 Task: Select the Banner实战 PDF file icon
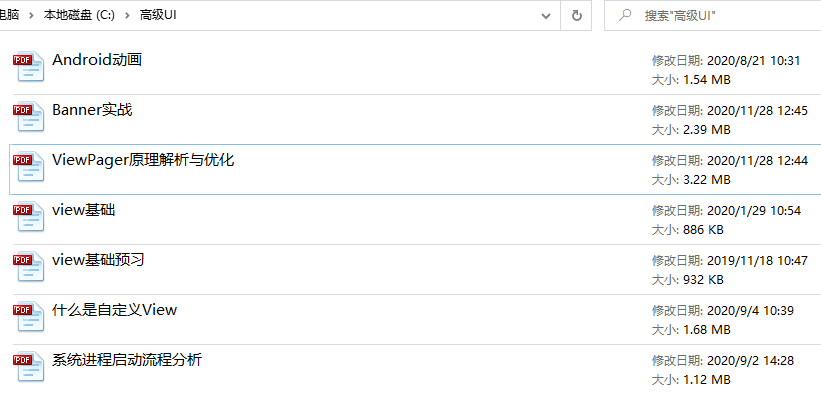29,116
